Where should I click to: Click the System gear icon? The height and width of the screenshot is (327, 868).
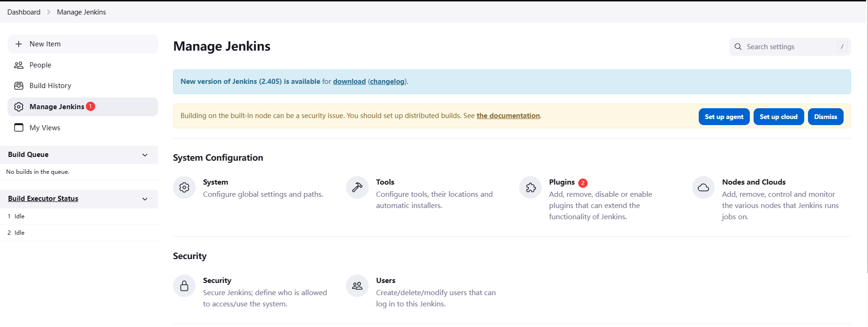pos(184,187)
